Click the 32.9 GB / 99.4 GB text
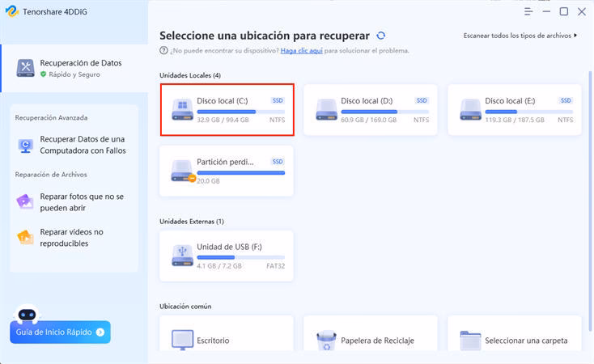594x364 pixels. [x=223, y=120]
